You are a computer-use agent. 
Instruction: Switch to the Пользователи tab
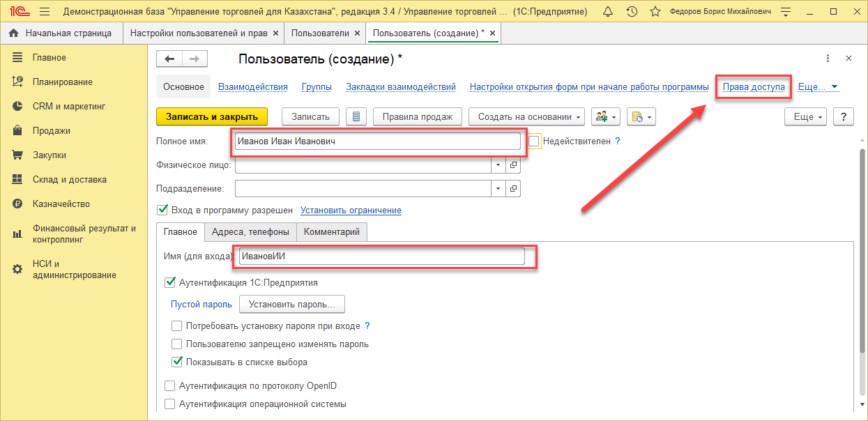coord(320,33)
